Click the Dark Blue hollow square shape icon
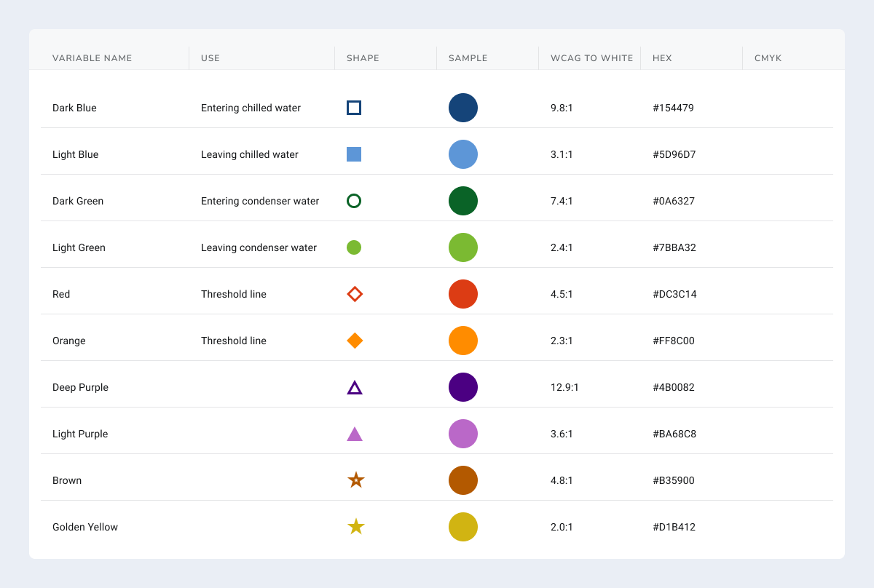This screenshot has width=874, height=588. [x=354, y=108]
